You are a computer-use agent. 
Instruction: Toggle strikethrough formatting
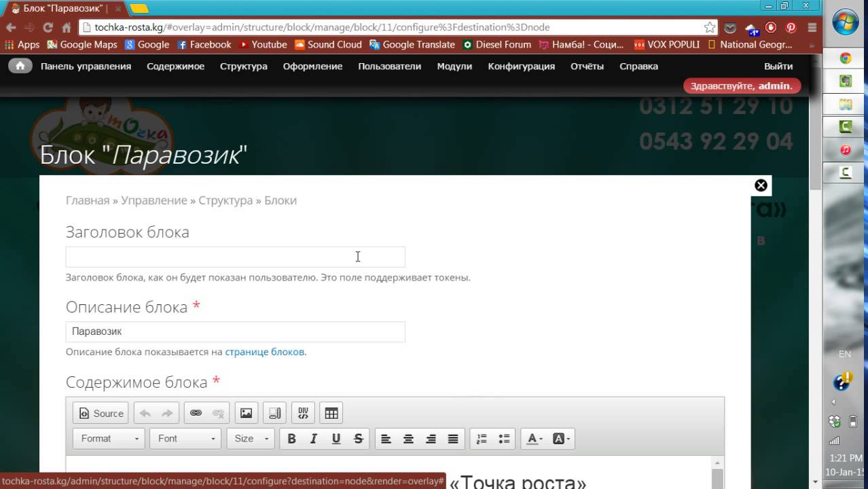(x=358, y=439)
